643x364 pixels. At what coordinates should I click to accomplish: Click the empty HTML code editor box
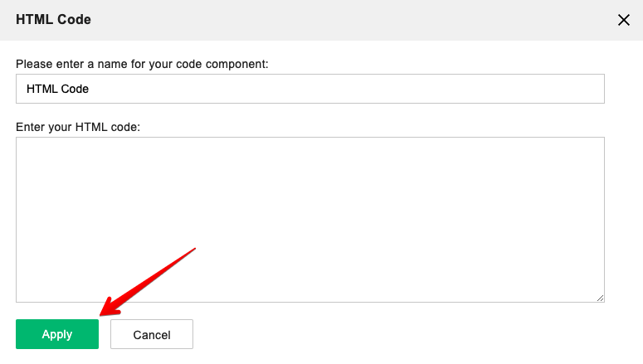(x=309, y=219)
